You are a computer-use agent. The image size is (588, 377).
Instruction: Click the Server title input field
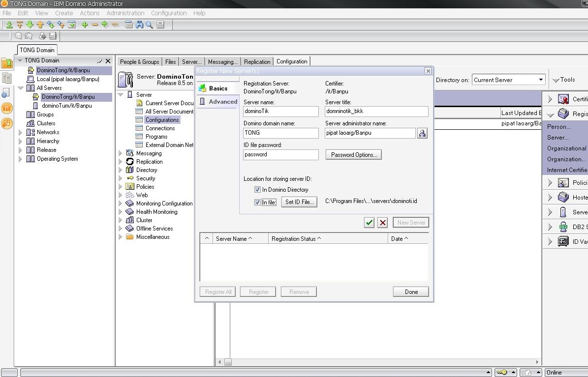[x=376, y=111]
